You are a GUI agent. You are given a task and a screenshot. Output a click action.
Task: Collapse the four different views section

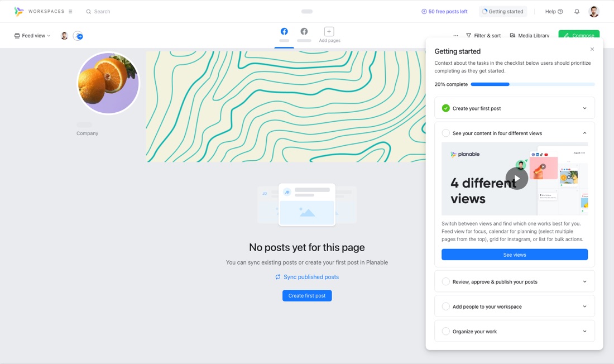[584, 133]
